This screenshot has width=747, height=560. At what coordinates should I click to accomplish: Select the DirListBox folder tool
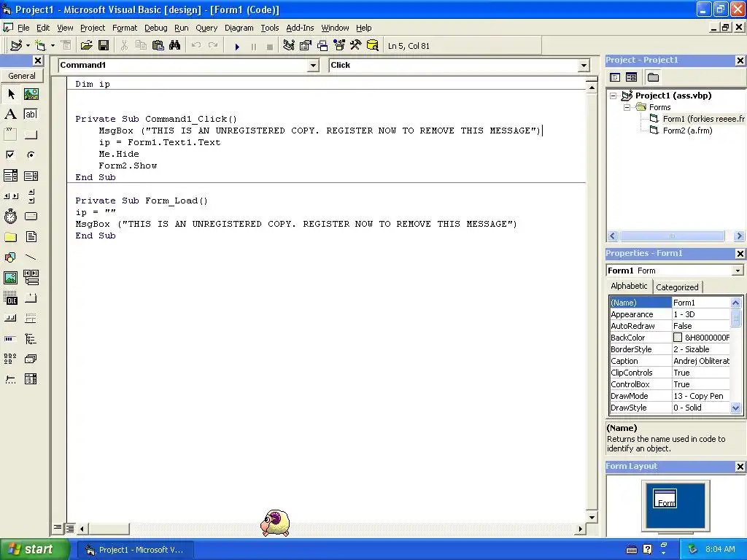[10, 237]
